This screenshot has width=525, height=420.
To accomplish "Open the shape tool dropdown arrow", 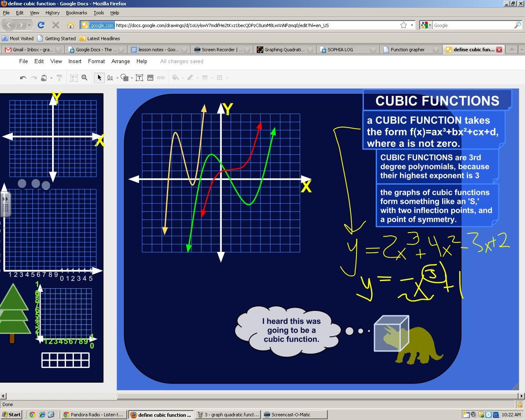I will (131, 78).
